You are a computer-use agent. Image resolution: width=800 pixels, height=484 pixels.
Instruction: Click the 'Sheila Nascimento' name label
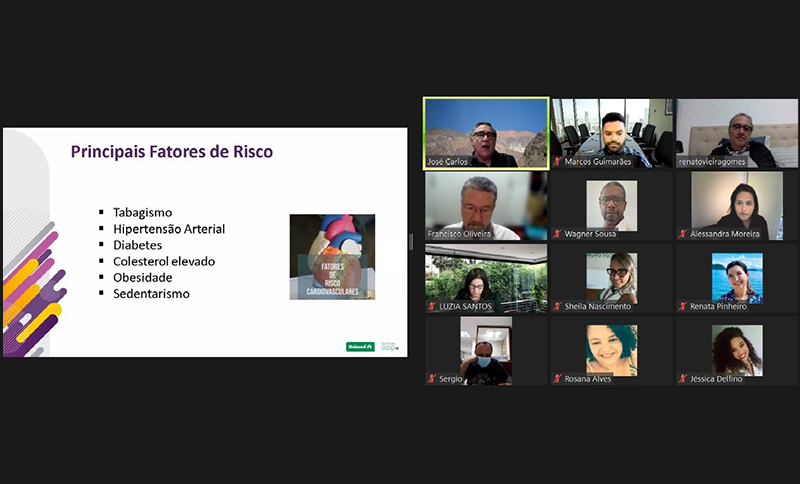coord(597,307)
